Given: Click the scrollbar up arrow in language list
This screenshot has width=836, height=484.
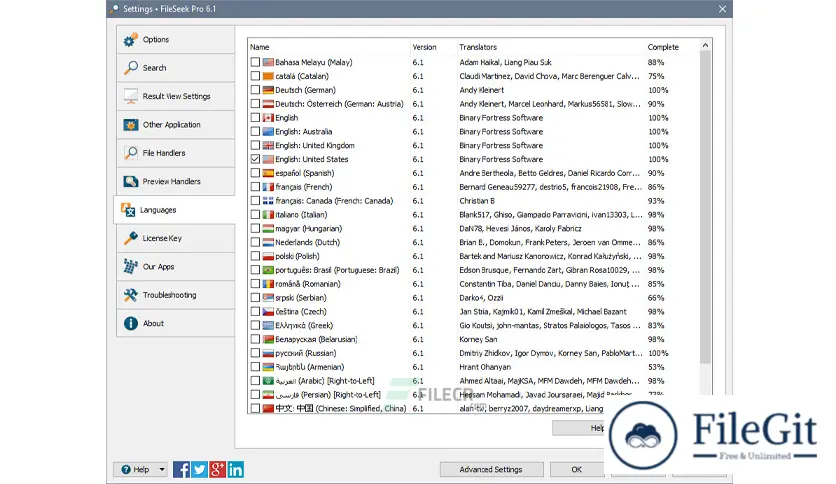Looking at the screenshot, I should (705, 46).
